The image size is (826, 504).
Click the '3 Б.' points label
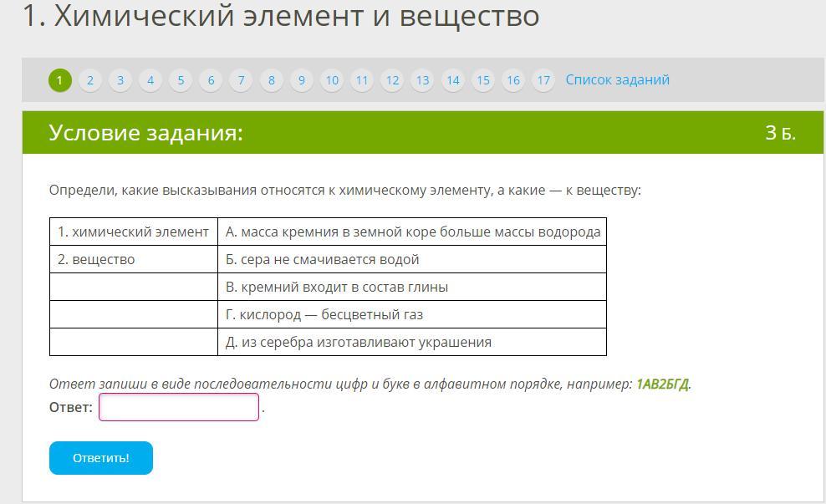pos(780,133)
